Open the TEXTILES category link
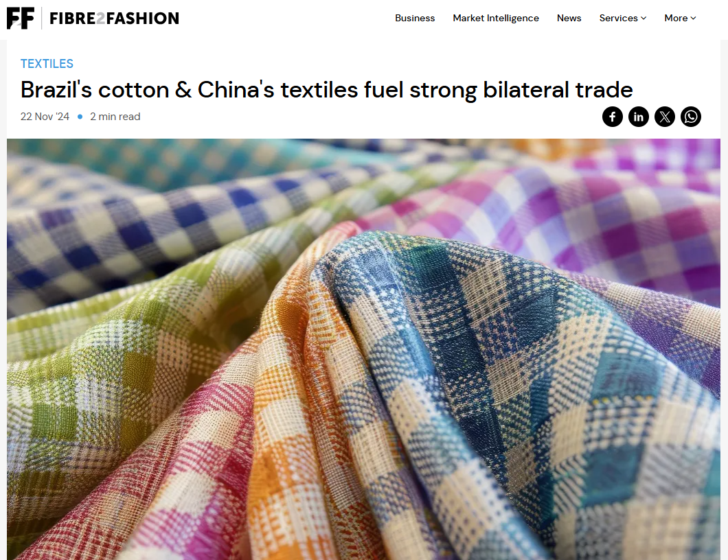 pyautogui.click(x=47, y=64)
